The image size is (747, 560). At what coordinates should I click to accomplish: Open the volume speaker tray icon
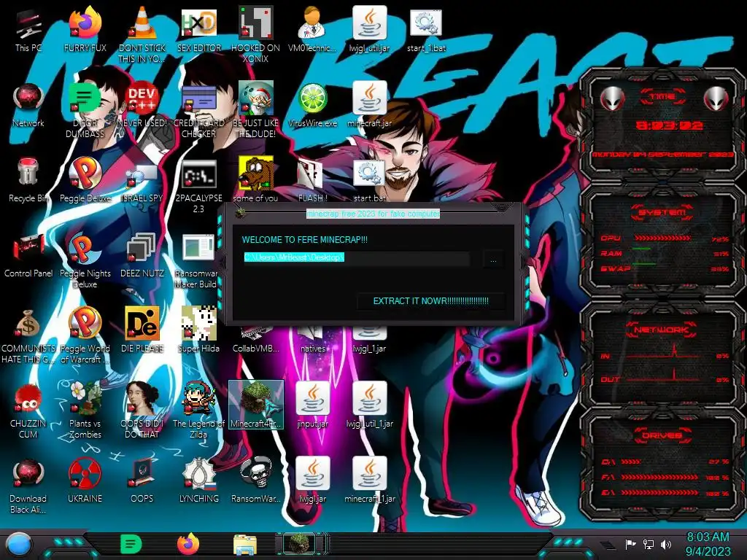pos(666,545)
